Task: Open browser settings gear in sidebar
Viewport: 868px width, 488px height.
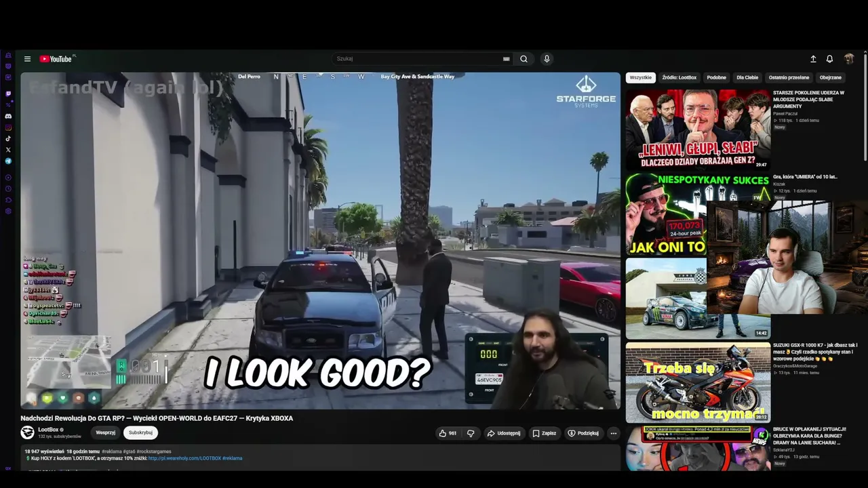Action: tap(8, 211)
